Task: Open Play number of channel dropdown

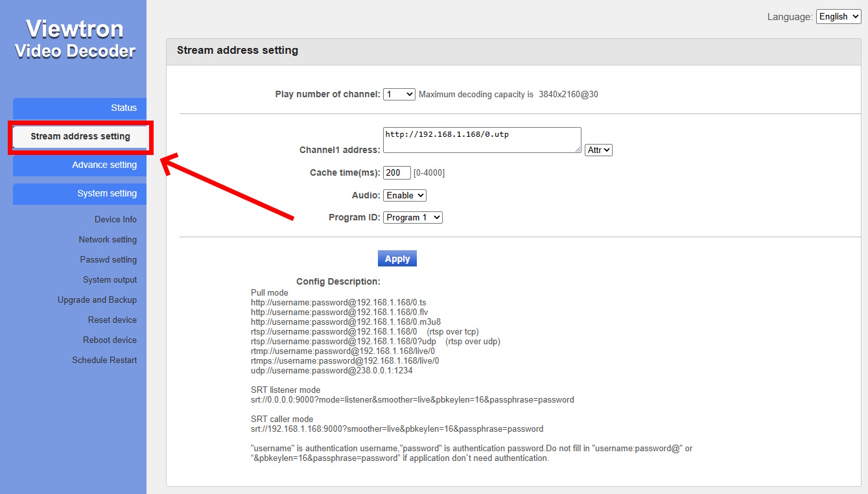Action: pyautogui.click(x=399, y=94)
